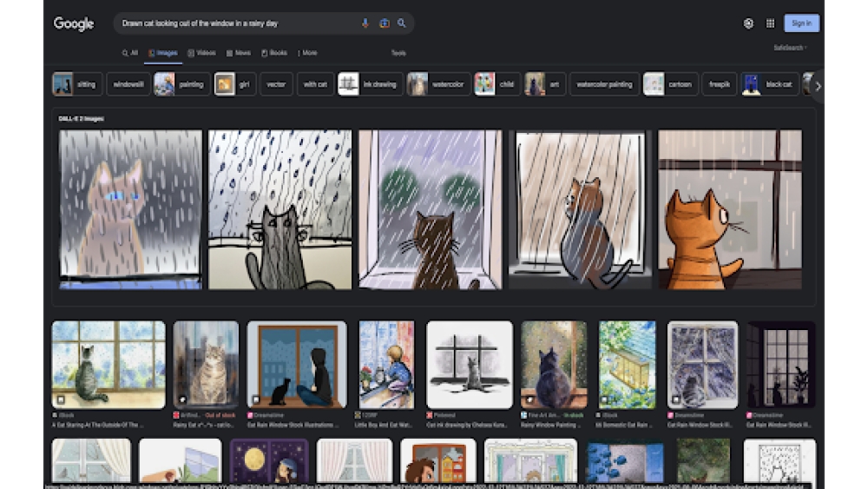This screenshot has width=868, height=489.
Task: Open the SafeSearch dropdown
Action: tap(790, 48)
